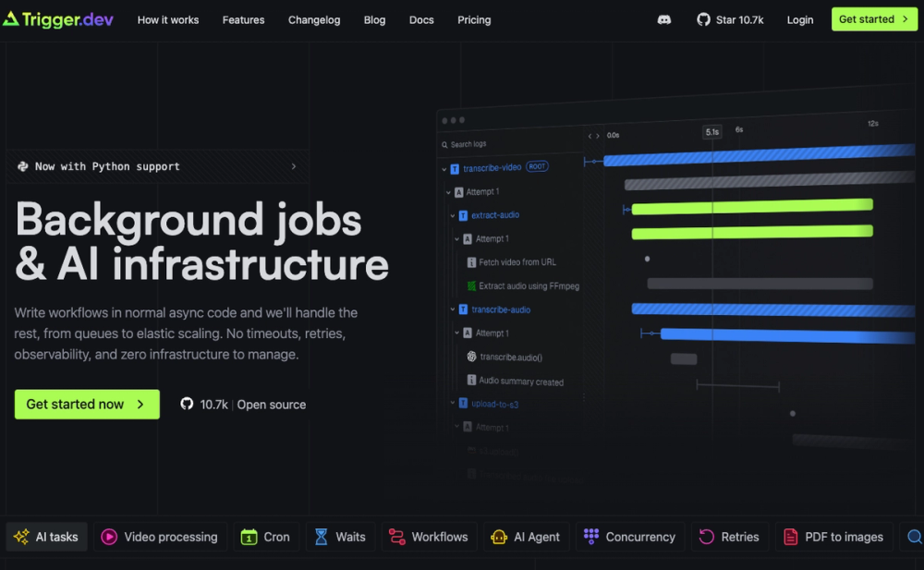Click the chevron on the Python support banner
The image size is (924, 570).
pos(294,166)
